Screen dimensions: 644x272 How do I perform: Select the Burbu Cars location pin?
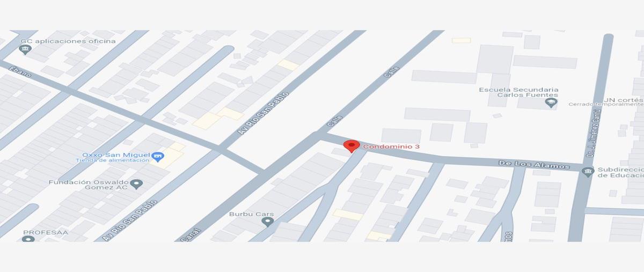pyautogui.click(x=267, y=221)
